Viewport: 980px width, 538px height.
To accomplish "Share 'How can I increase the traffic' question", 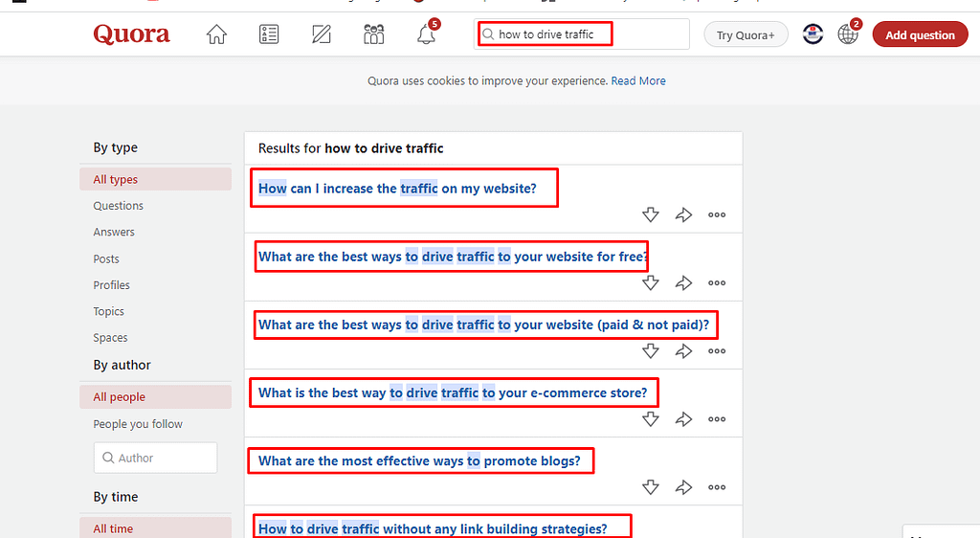I will click(x=683, y=215).
